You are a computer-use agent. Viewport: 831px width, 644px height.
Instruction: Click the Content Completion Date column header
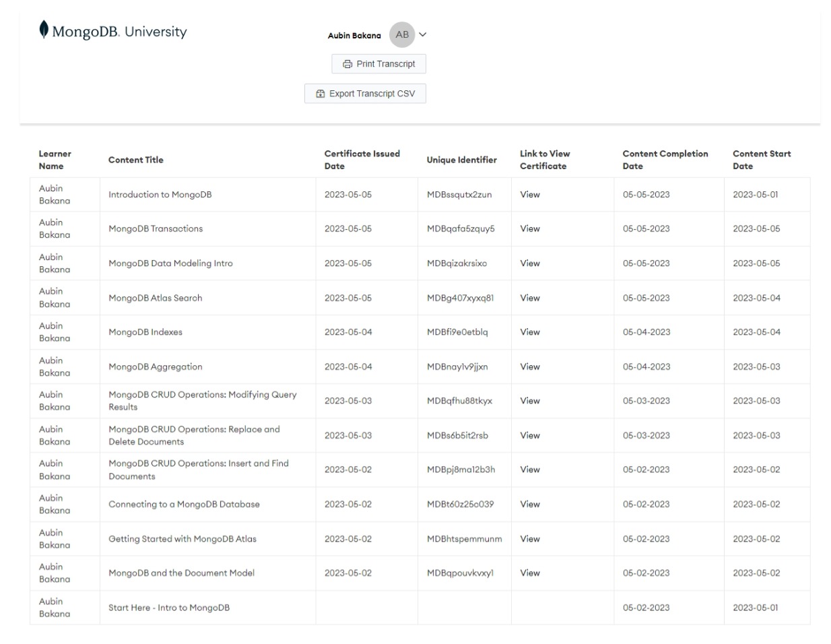click(x=665, y=160)
